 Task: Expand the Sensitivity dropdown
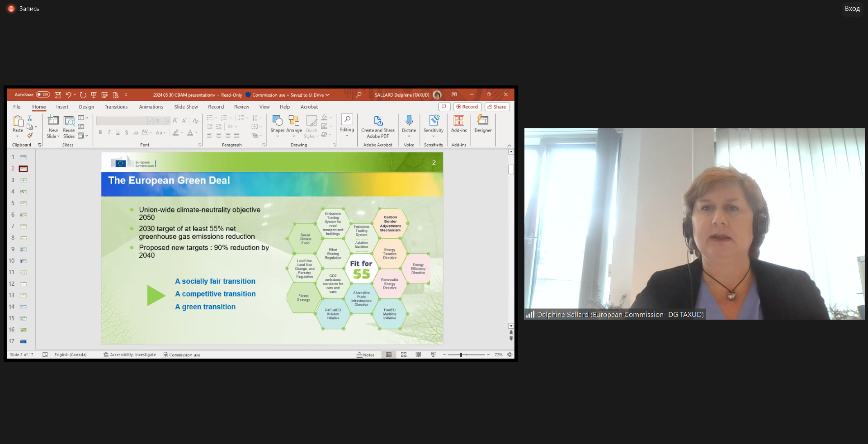pos(434,136)
